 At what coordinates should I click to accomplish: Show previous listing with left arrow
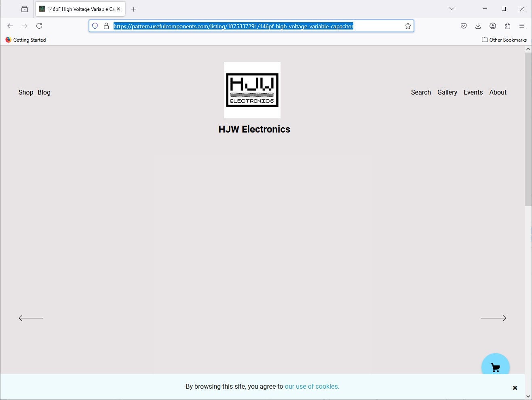point(31,318)
